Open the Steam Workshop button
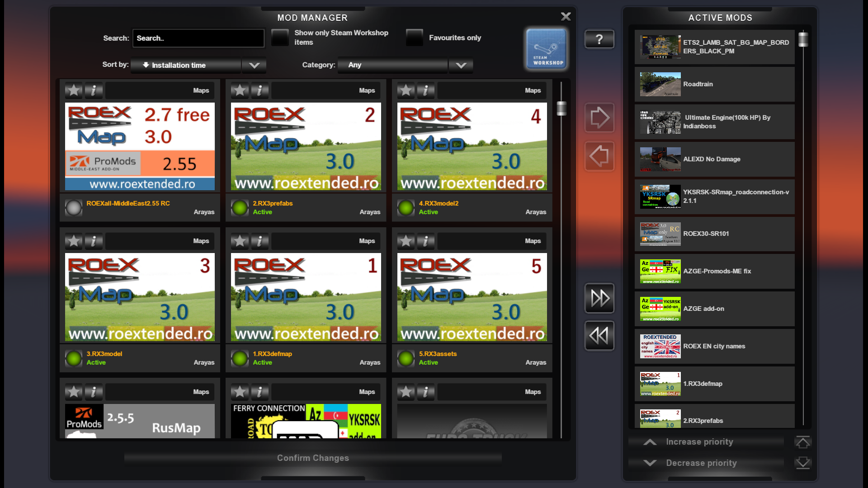This screenshot has width=868, height=488. (x=546, y=49)
